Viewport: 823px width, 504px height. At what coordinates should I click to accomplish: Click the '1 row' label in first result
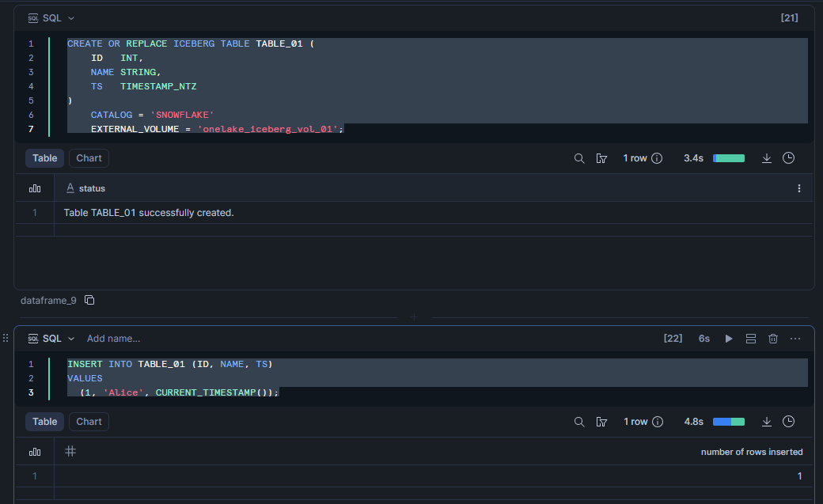click(635, 158)
